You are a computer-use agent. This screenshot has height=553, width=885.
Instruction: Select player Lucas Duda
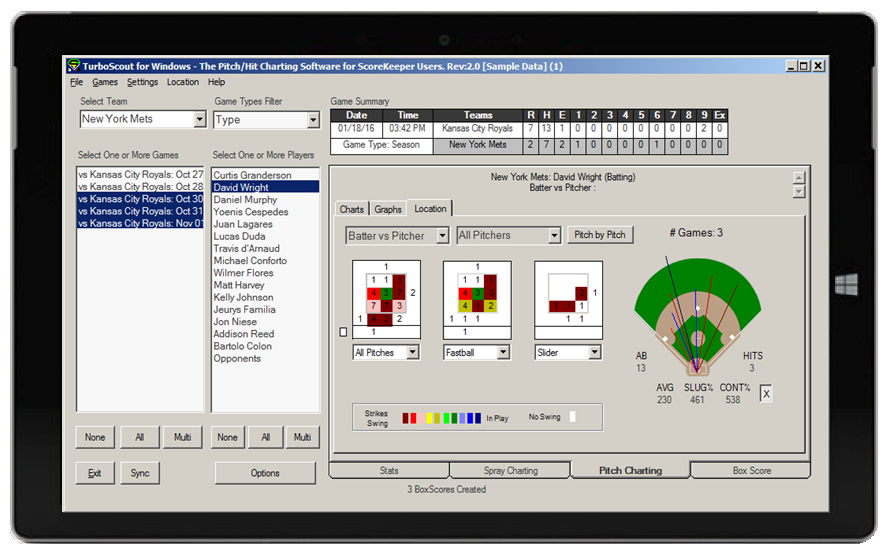coord(265,236)
